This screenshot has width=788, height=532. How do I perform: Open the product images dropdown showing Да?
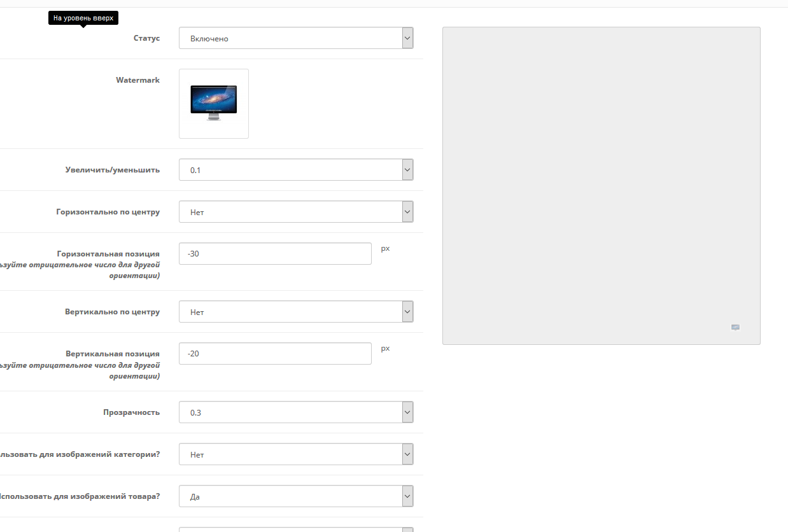(296, 496)
